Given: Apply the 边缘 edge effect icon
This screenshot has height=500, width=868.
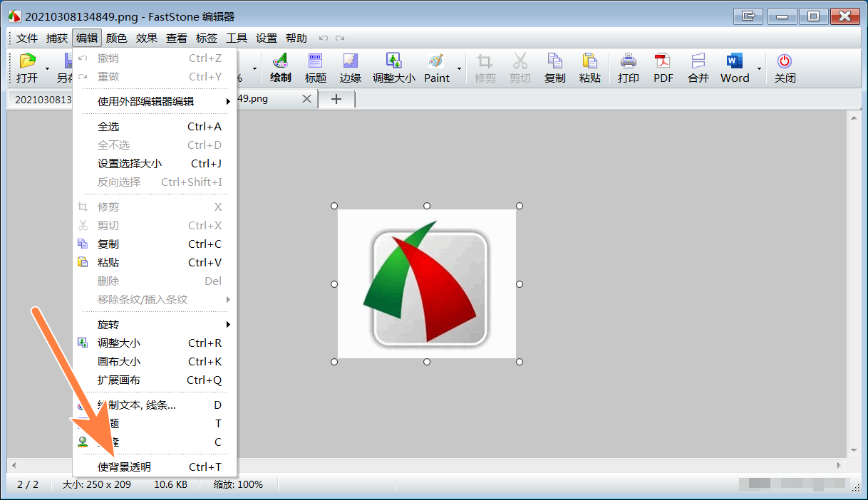Looking at the screenshot, I should (x=350, y=68).
